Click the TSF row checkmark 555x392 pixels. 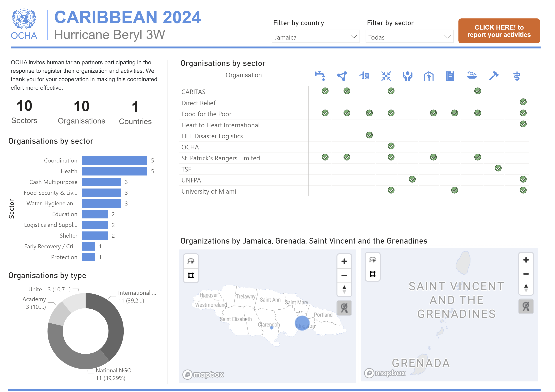[x=498, y=168]
